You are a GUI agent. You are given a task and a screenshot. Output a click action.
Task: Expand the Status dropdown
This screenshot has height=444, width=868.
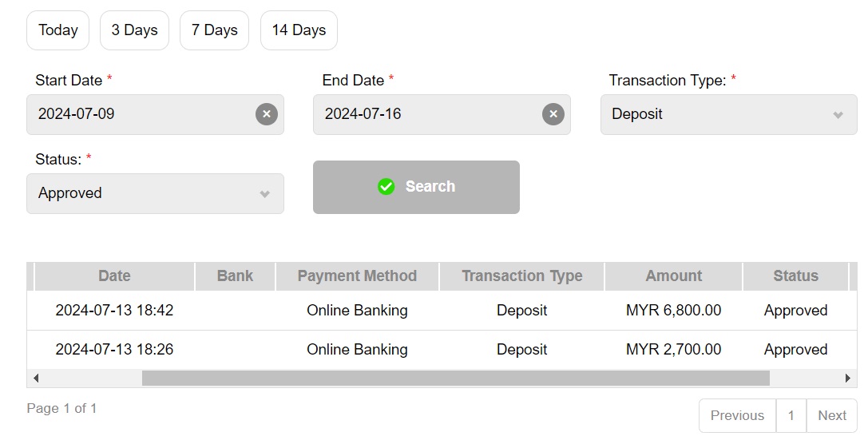coord(155,193)
